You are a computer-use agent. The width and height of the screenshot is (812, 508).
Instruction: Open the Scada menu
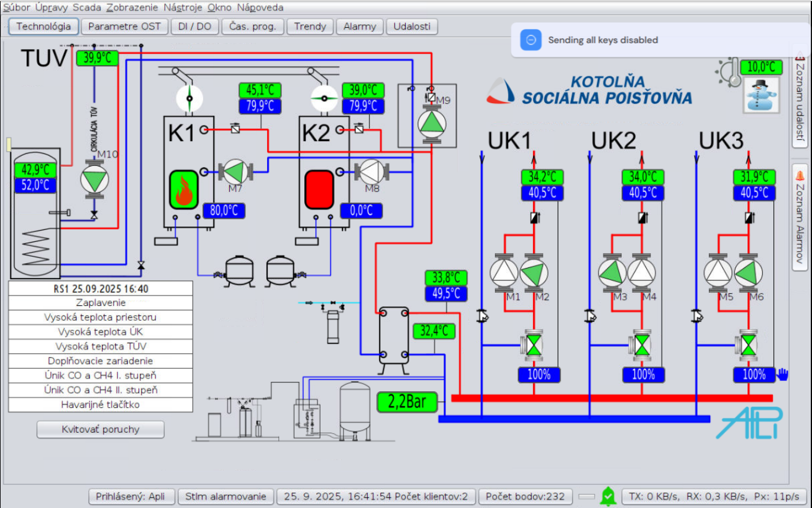pyautogui.click(x=86, y=8)
